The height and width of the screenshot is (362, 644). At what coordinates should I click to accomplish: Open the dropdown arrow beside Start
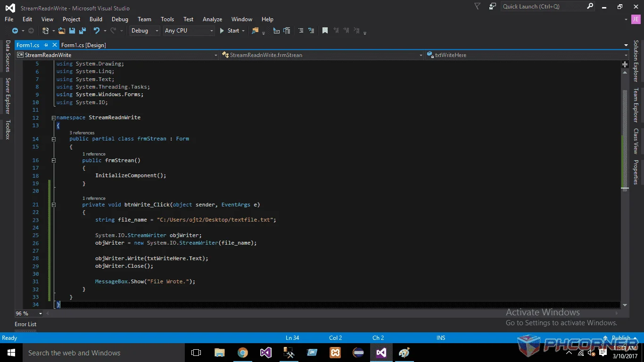pos(243,31)
